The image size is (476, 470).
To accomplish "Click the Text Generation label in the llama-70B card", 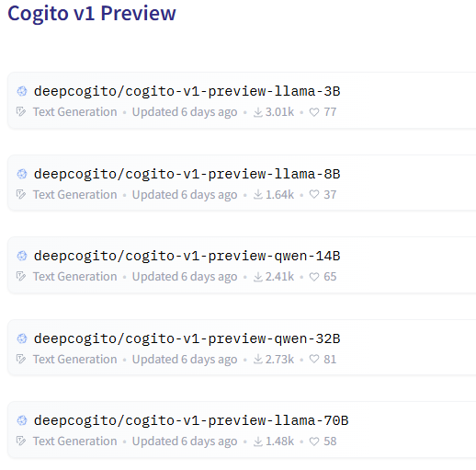I will [75, 441].
